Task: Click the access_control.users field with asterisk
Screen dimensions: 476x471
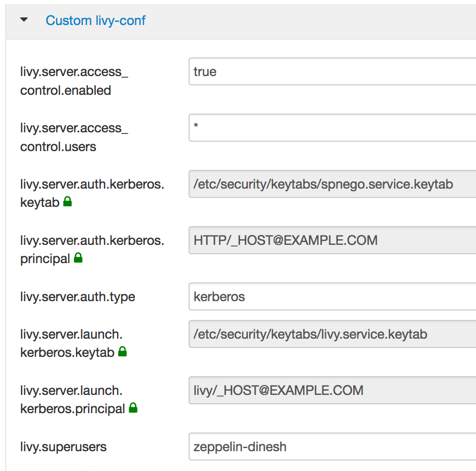Action: (x=332, y=128)
